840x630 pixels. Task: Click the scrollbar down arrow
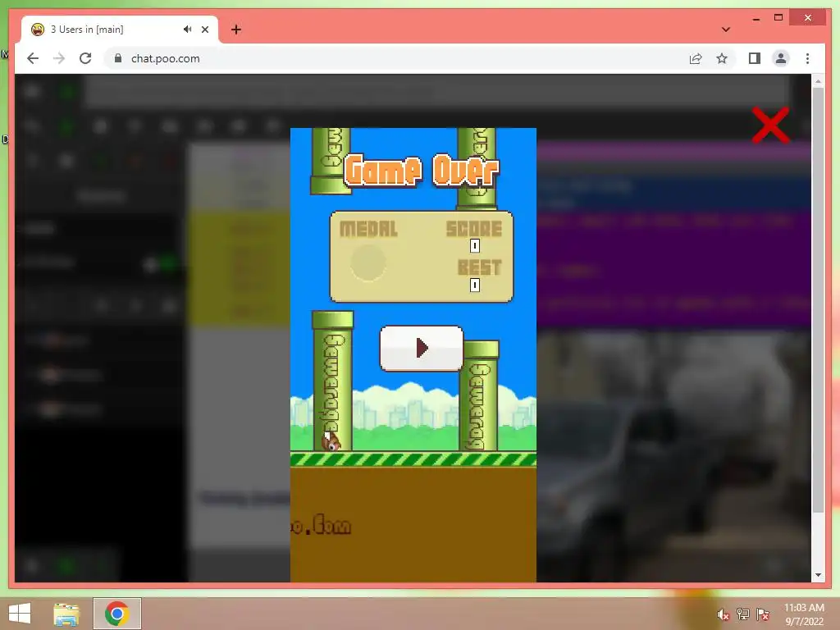pos(818,575)
